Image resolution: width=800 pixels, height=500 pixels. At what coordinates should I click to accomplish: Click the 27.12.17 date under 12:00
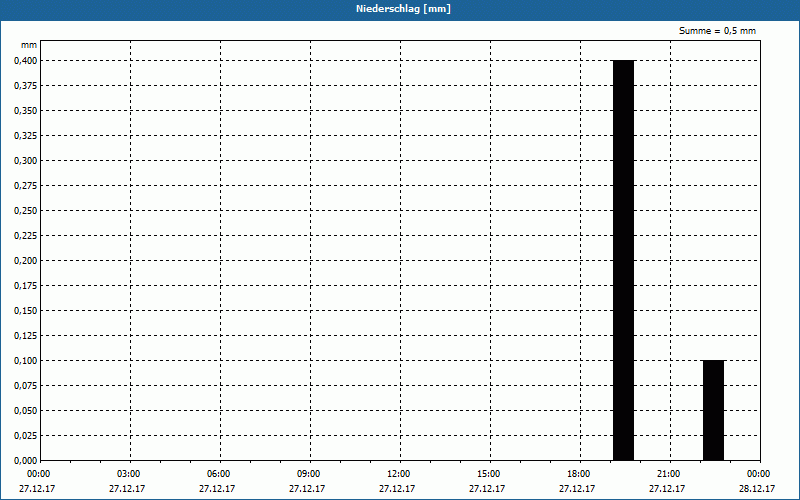[x=397, y=488]
